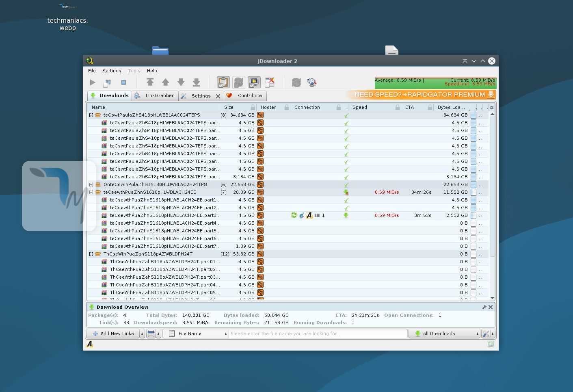The height and width of the screenshot is (392, 573).
Task: Click the Stop Downloads square icon
Action: [x=123, y=82]
